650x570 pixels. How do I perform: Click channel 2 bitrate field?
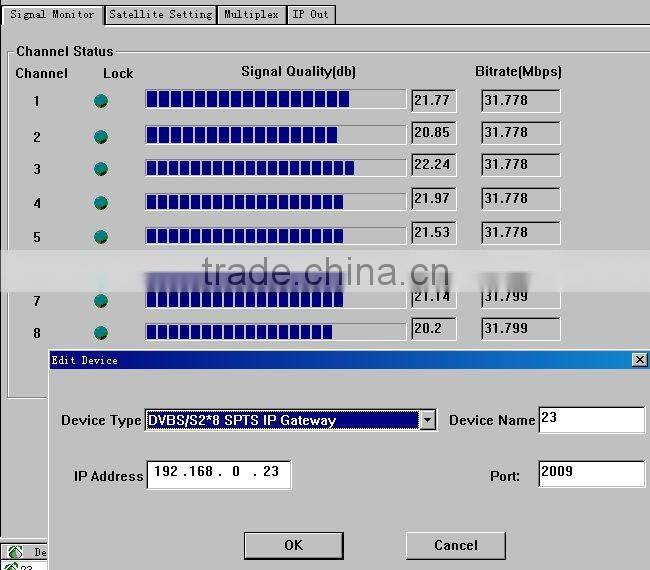(521, 133)
